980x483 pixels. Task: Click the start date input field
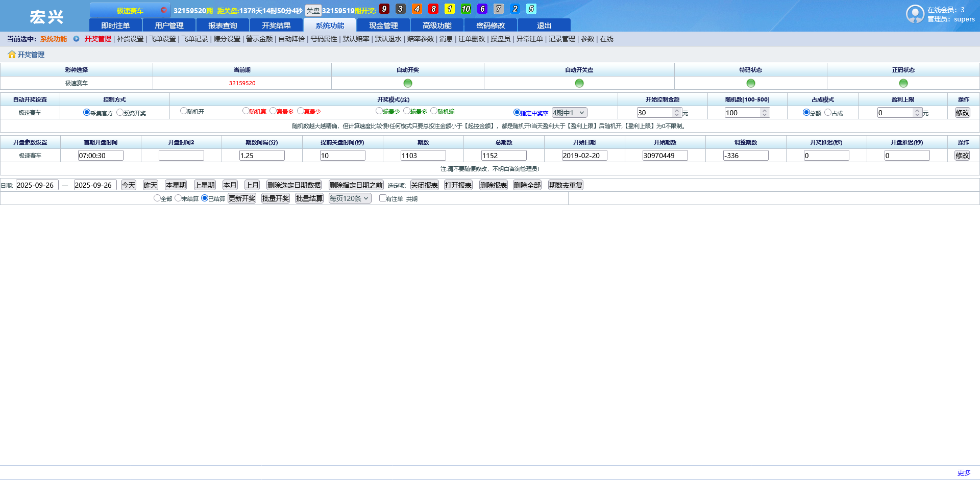[x=37, y=185]
